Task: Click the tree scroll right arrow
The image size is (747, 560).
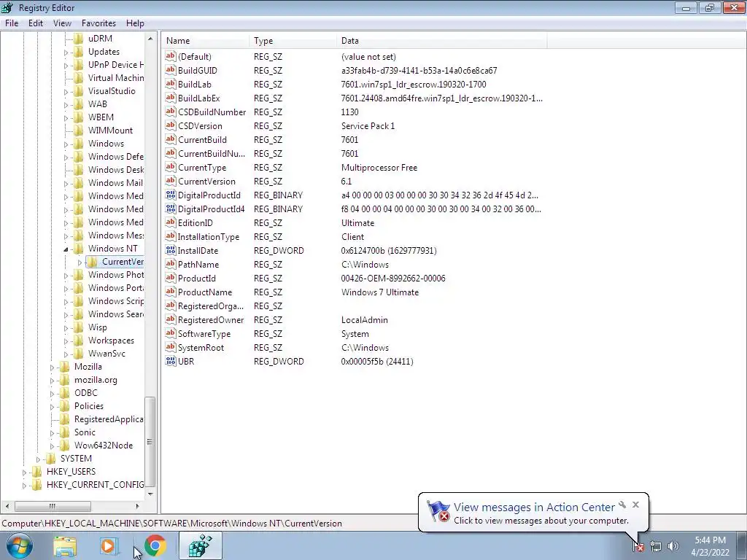Action: [x=138, y=506]
